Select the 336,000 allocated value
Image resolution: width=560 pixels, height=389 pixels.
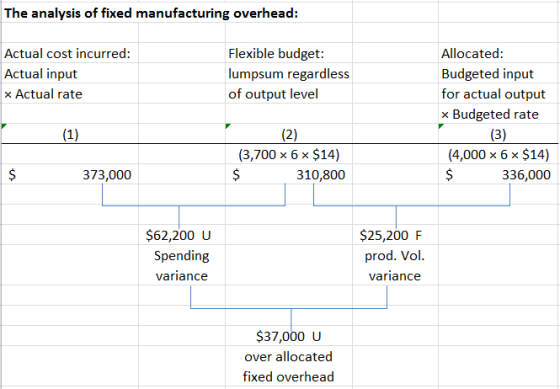[x=526, y=175]
